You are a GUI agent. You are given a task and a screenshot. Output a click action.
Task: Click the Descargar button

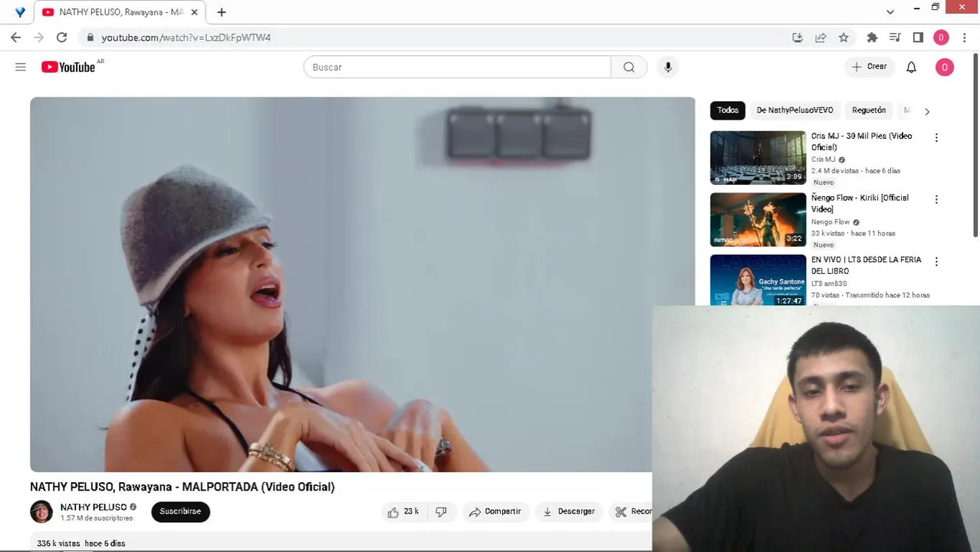pyautogui.click(x=569, y=511)
